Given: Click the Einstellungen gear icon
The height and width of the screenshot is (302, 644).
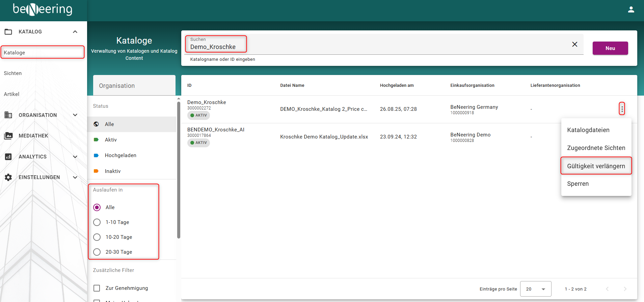Looking at the screenshot, I should point(8,177).
